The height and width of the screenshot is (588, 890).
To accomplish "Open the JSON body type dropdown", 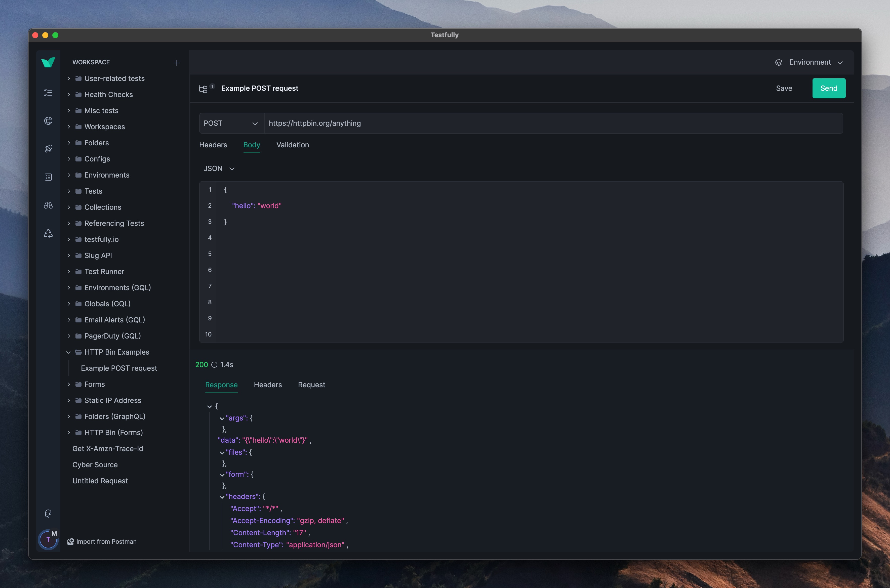I will (219, 169).
